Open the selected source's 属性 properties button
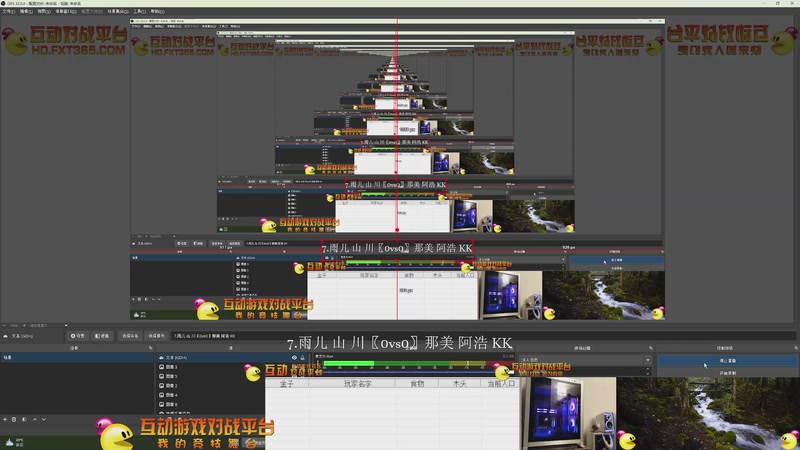Screen dimensions: 800x450 (78, 336)
